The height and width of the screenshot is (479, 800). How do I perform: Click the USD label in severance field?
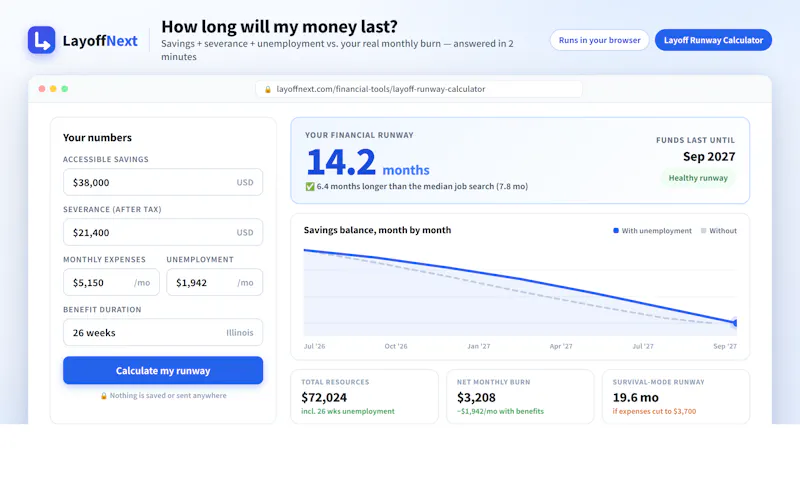[245, 233]
